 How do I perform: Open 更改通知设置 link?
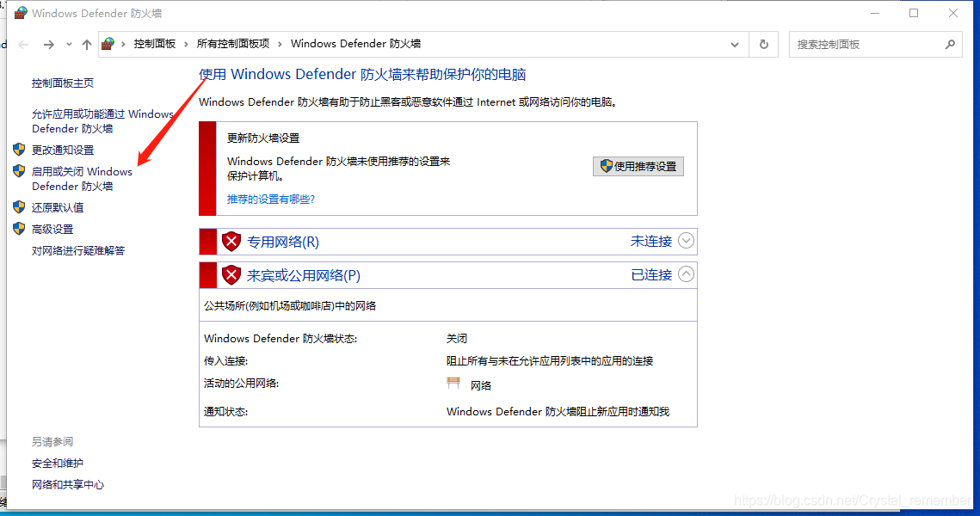[x=63, y=150]
